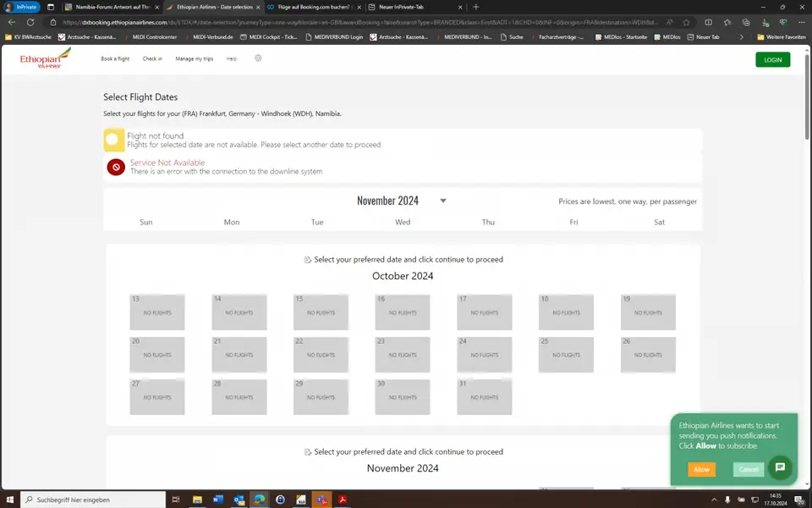Open the chat bubble icon

coord(780,467)
